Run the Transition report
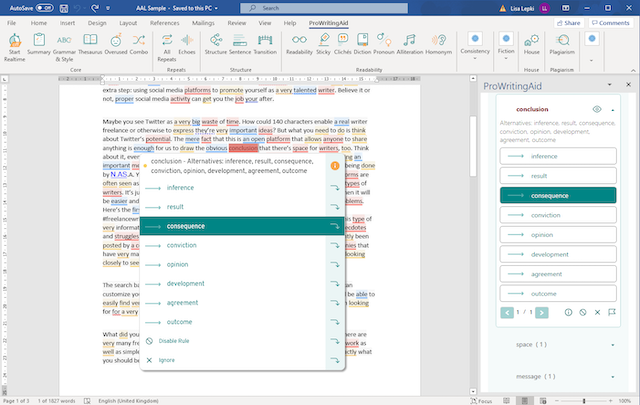The height and width of the screenshot is (405, 640). pyautogui.click(x=265, y=44)
